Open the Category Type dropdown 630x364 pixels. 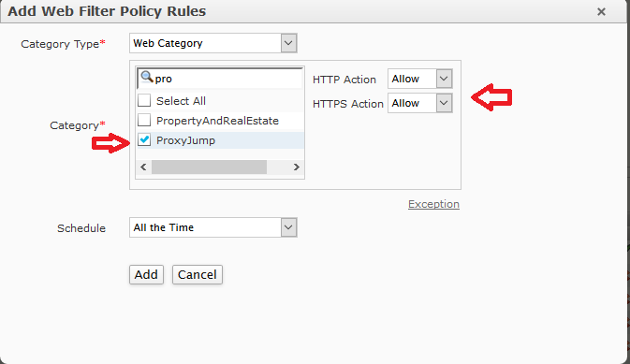pos(213,43)
